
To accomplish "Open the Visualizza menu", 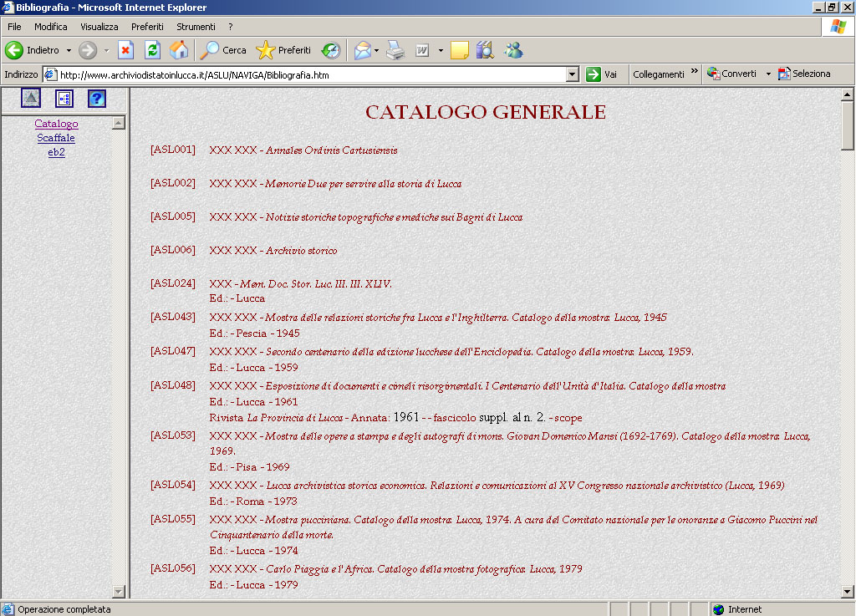I will (x=99, y=27).
